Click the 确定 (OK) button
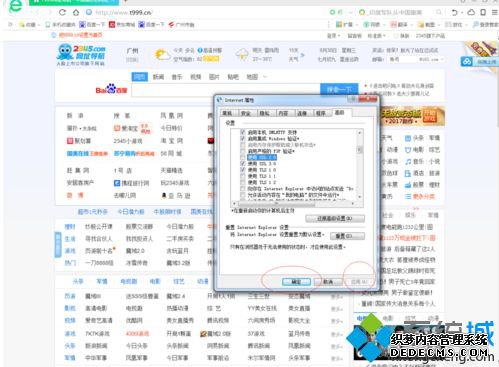 pos(296,282)
